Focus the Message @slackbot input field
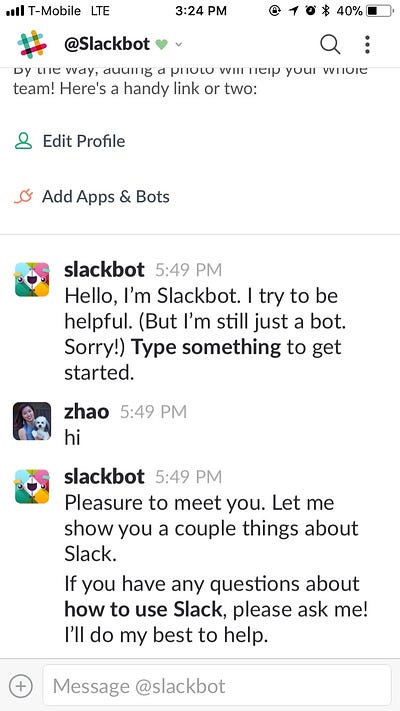 click(217, 686)
